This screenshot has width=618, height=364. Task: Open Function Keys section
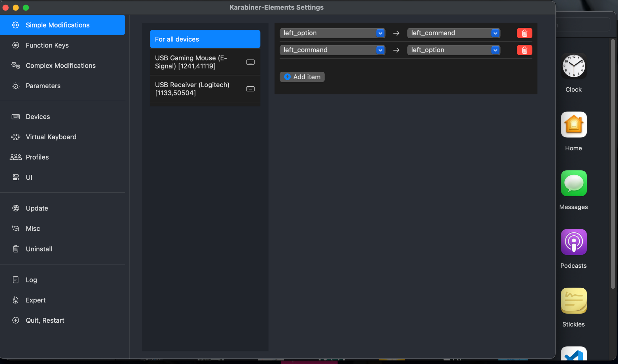(62, 45)
